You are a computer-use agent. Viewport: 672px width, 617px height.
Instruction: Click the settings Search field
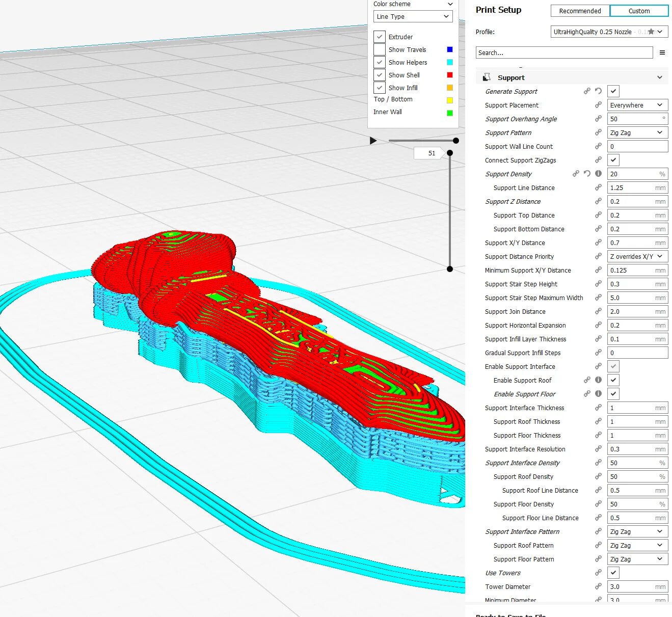tap(564, 52)
